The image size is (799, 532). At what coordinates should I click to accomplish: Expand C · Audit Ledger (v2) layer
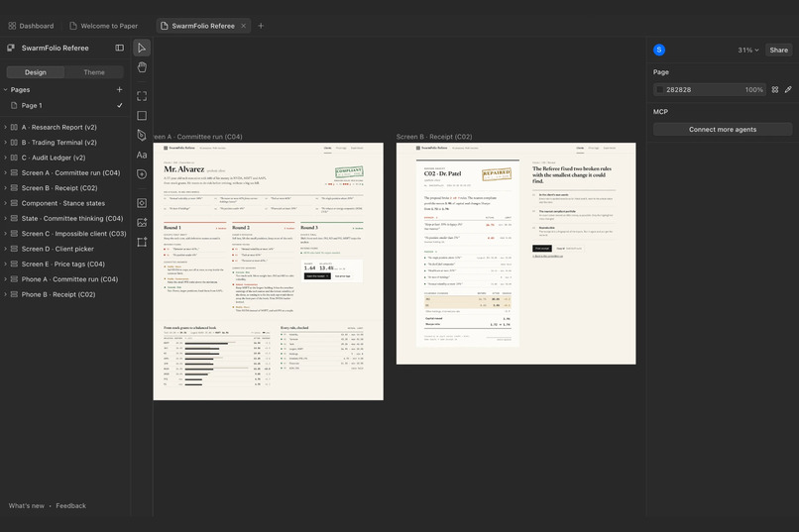[6, 158]
